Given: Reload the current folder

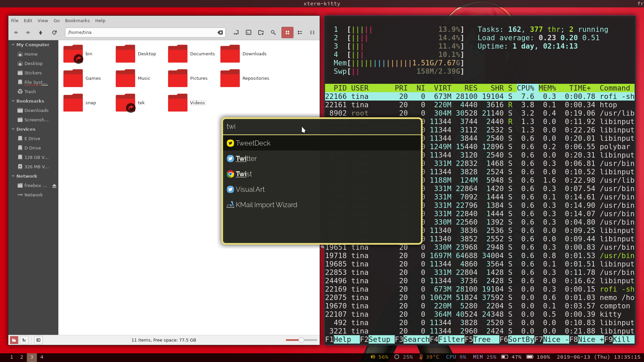Looking at the screenshot, I should point(54,33).
